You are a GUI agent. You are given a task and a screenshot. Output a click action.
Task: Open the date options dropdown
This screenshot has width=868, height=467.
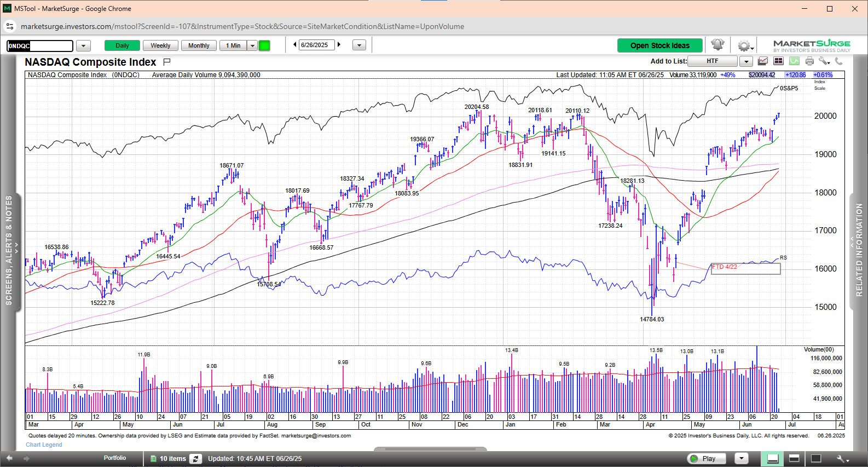[359, 45]
